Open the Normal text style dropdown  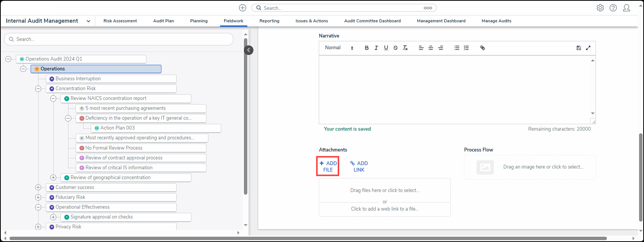pos(339,48)
